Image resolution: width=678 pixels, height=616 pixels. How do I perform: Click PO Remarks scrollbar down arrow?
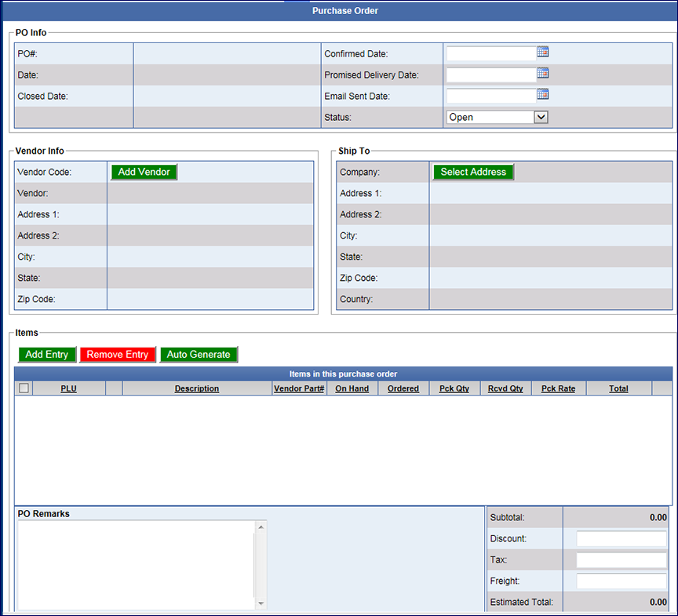261,604
